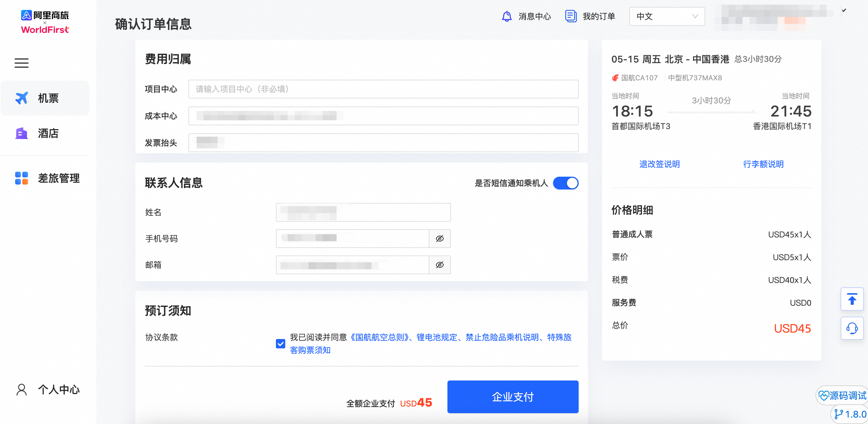868x424 pixels.
Task: Click the version 1.8.0 branch icon
Action: coord(838,414)
